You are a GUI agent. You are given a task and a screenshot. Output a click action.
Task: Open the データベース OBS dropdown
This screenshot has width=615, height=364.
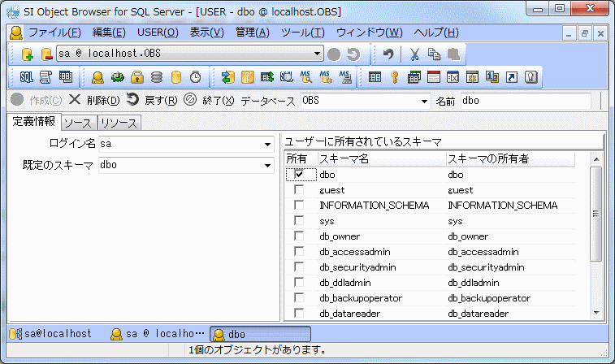pyautogui.click(x=423, y=101)
